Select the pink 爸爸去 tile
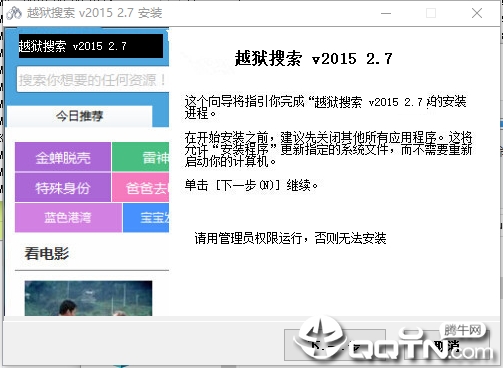 [x=141, y=187]
